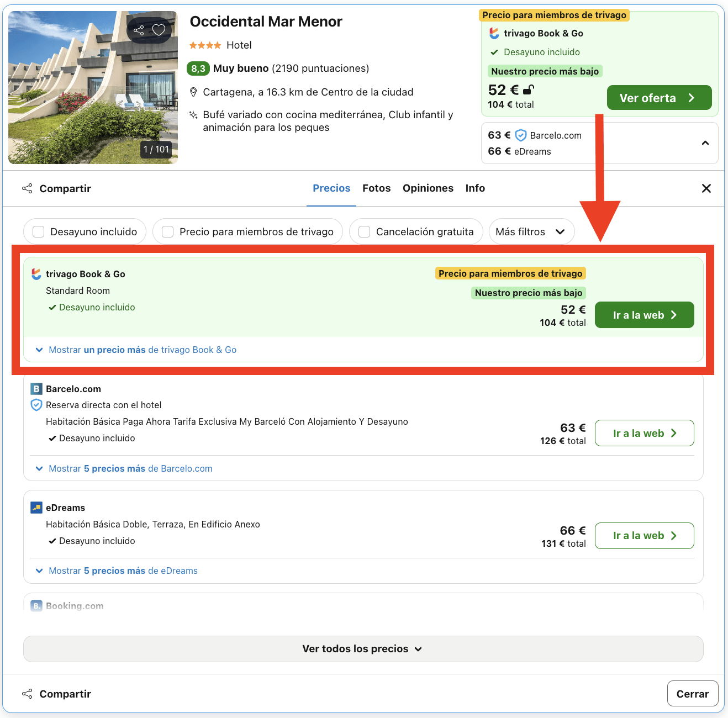Click the Barcelo.com logo icon in the offer list
Image resolution: width=728 pixels, height=718 pixels.
pyautogui.click(x=36, y=389)
